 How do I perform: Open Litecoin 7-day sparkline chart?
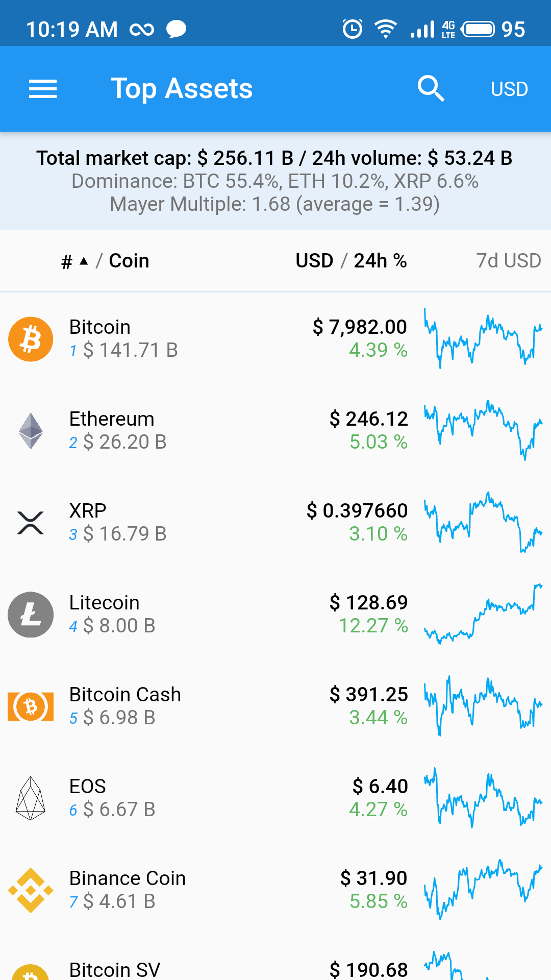tap(483, 615)
